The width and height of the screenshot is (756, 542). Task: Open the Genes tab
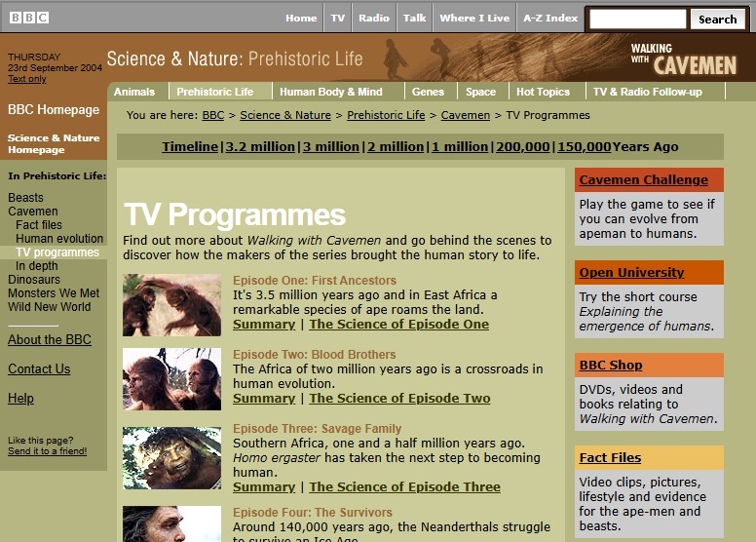(428, 92)
